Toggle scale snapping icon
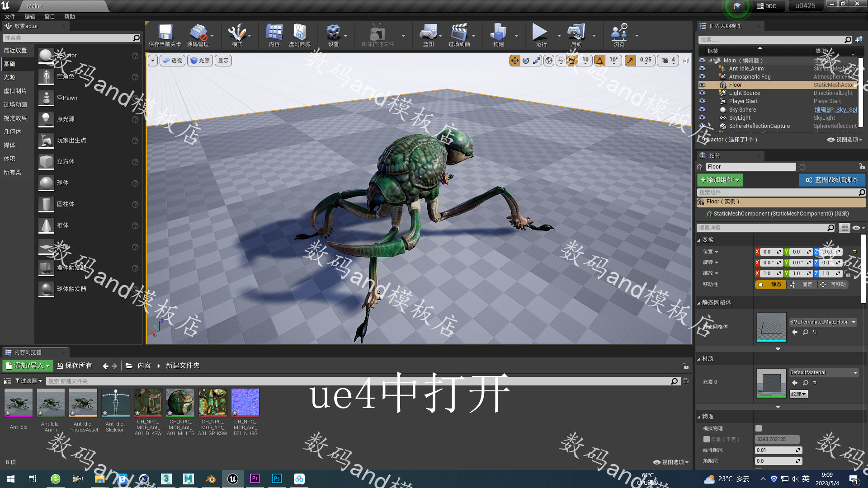The height and width of the screenshot is (488, 868). pyautogui.click(x=630, y=61)
